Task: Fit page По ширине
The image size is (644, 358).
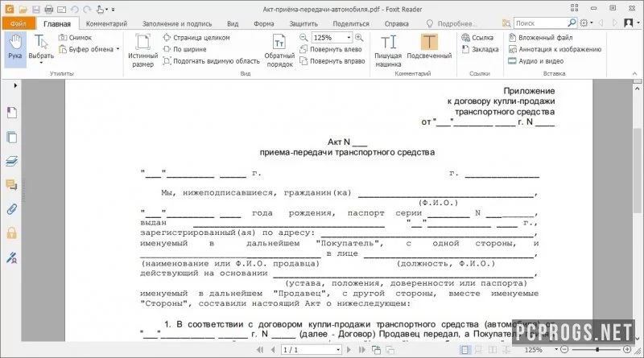Action: coord(184,49)
